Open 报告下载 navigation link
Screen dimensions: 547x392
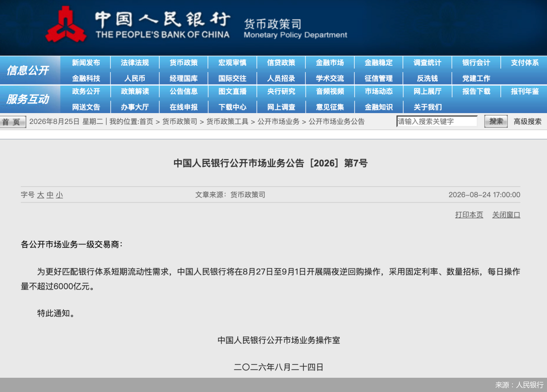point(476,91)
